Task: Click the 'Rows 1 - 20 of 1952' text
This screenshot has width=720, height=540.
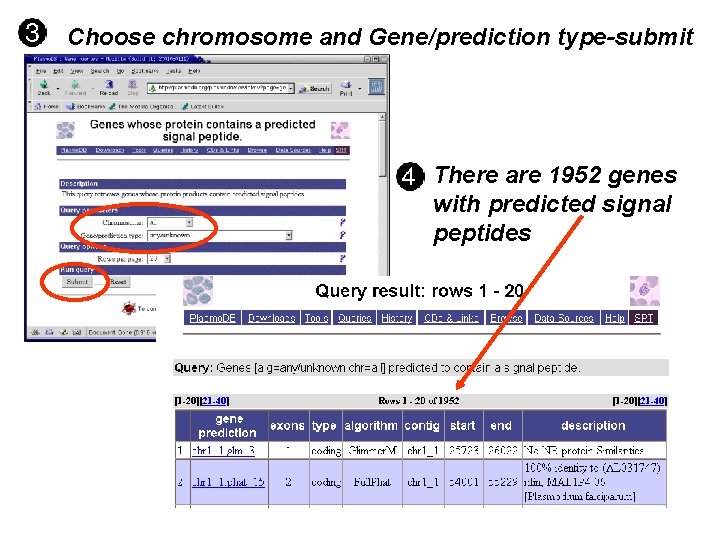Action: (x=419, y=401)
